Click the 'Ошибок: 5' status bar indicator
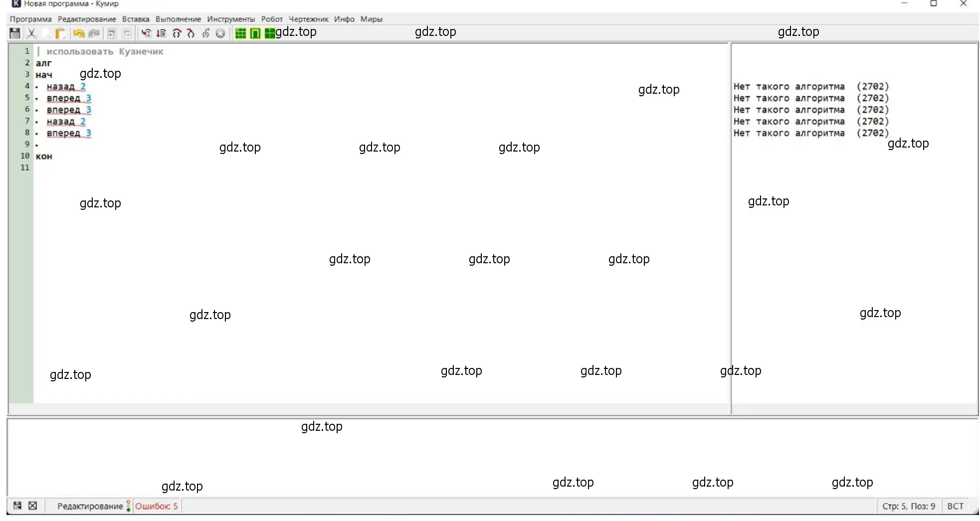Screen dimensions: 980x521 [157, 506]
